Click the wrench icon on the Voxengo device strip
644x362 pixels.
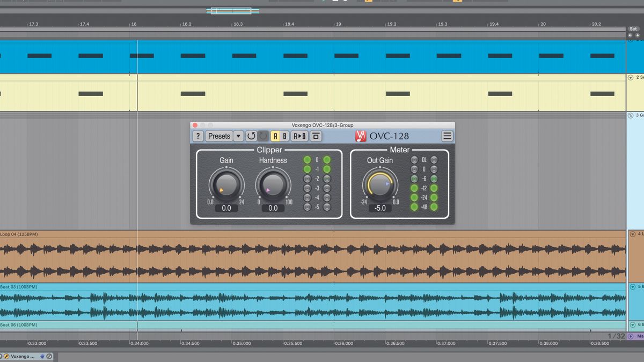6,356
